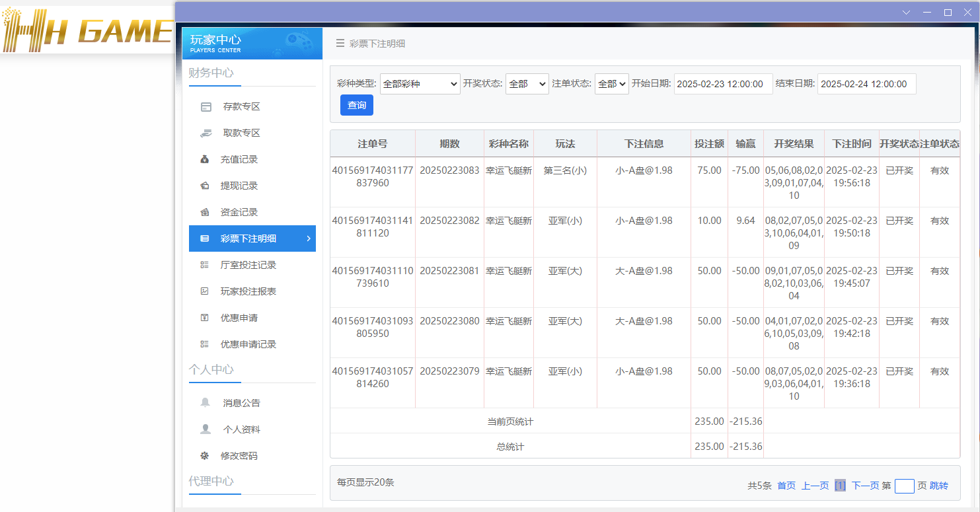Select the 彩票下注明细 sidebar menu item
The image size is (980, 512).
[x=252, y=238]
